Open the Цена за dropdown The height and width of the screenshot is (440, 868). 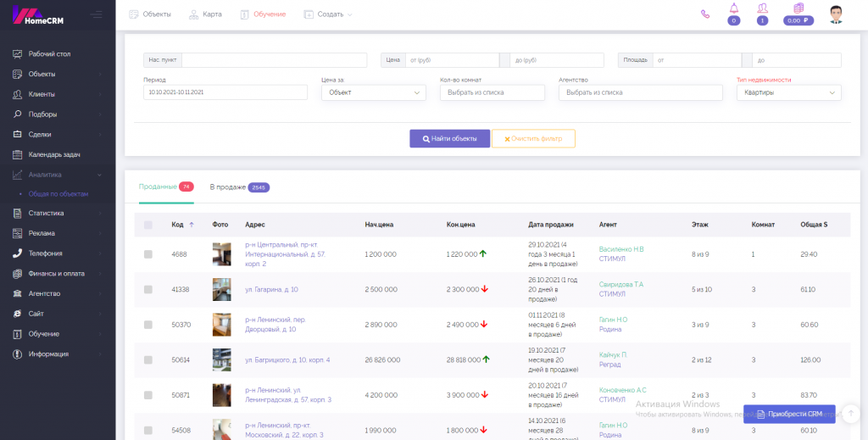click(x=373, y=92)
